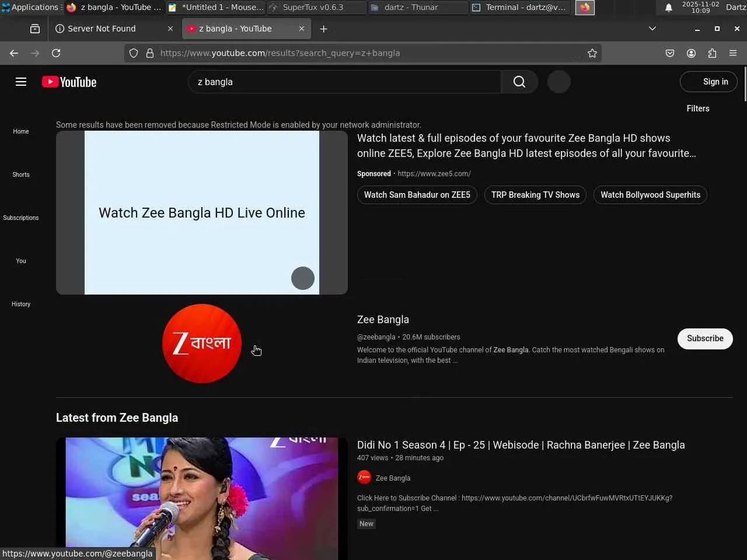Image resolution: width=747 pixels, height=560 pixels.
Task: Click into the YouTube search box
Action: [x=344, y=82]
